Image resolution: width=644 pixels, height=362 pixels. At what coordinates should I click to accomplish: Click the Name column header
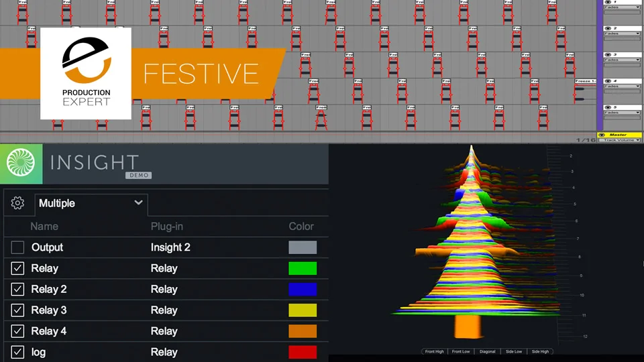pos(44,227)
